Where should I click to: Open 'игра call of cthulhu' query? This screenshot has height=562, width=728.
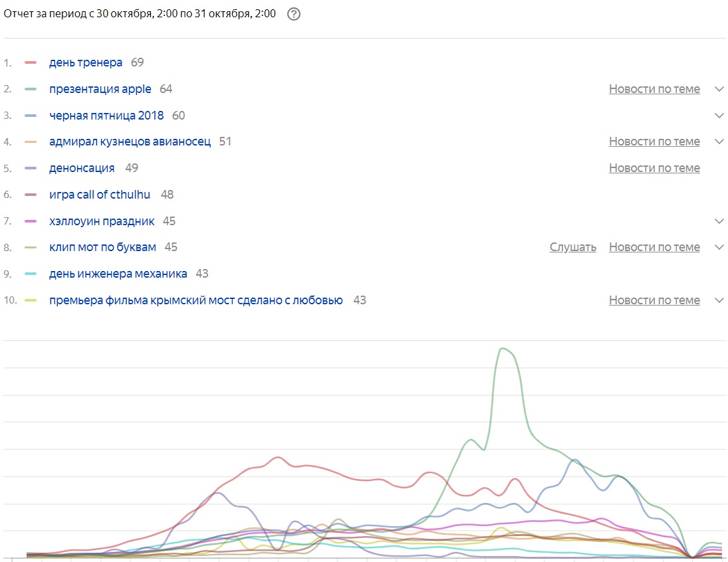100,195
